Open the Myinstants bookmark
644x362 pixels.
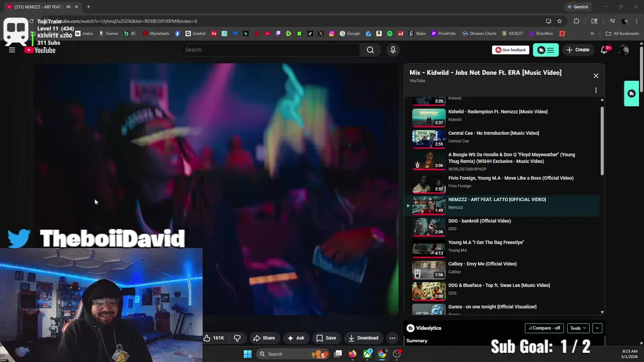point(156,34)
